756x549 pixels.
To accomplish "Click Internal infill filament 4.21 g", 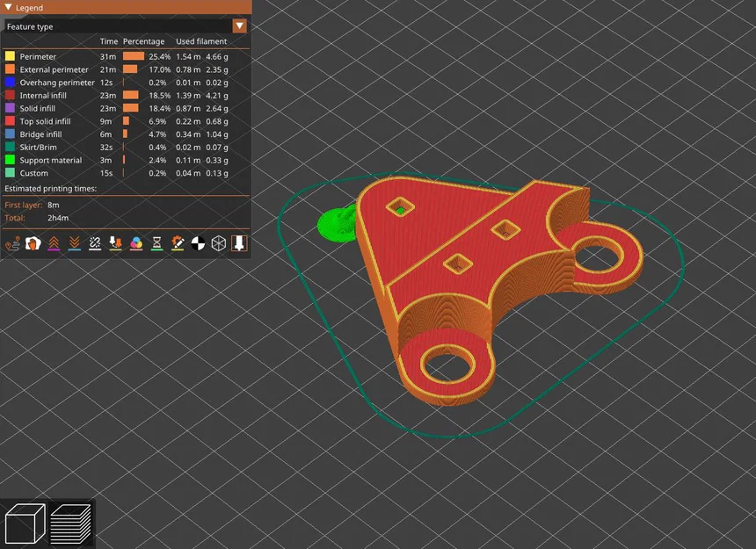I will (217, 96).
